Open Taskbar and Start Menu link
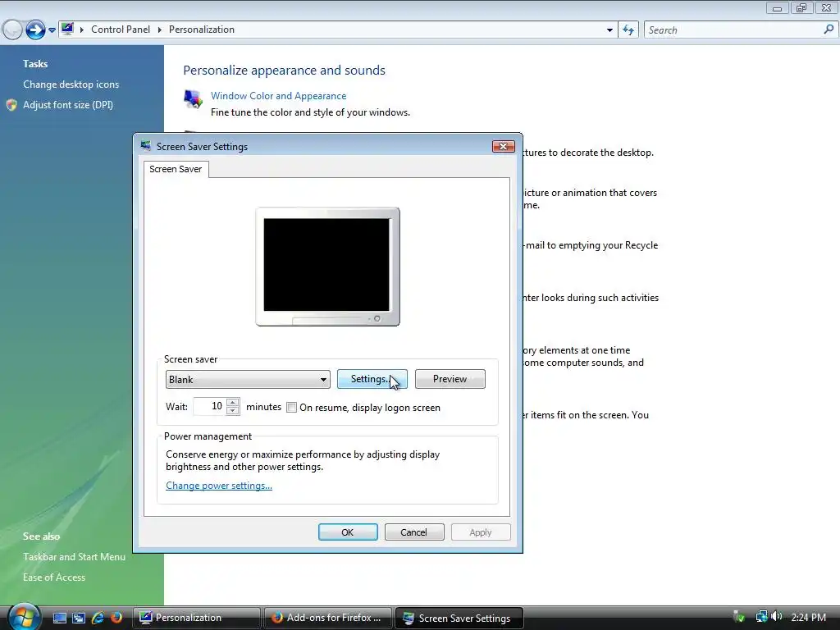The image size is (840, 630). (x=74, y=557)
